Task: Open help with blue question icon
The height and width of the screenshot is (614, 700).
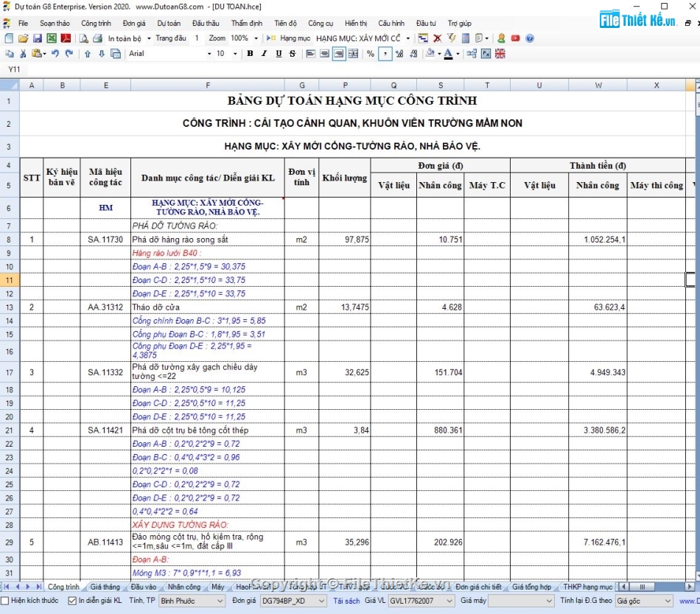Action: click(530, 38)
